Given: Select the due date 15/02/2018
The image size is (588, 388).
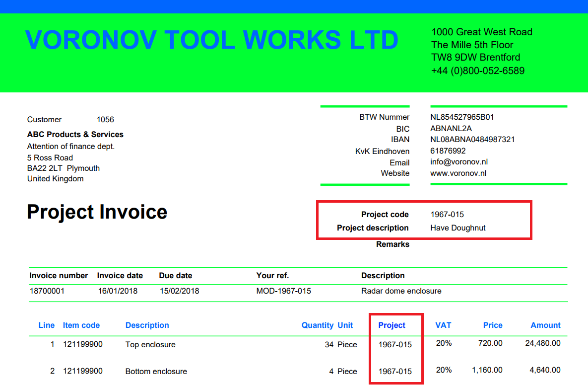Looking at the screenshot, I should pos(179,291).
